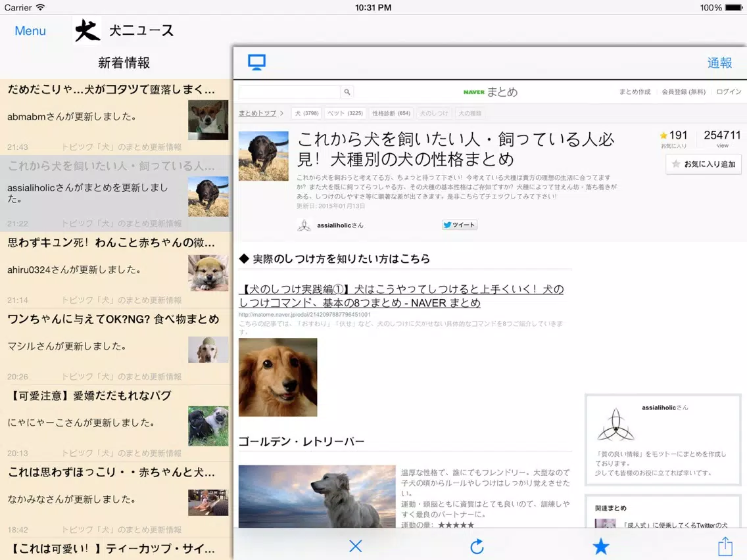Tap the brown dachshund photo
747x560 pixels.
pos(277,377)
